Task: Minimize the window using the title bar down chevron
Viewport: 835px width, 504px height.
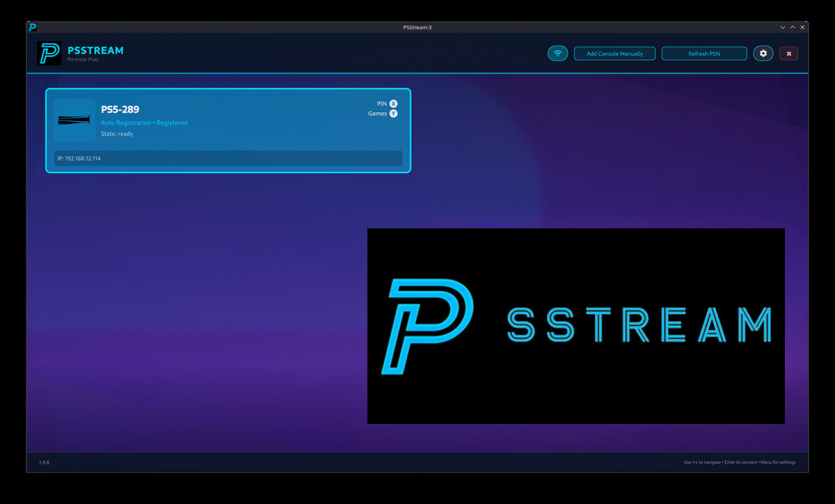Action: coord(783,27)
